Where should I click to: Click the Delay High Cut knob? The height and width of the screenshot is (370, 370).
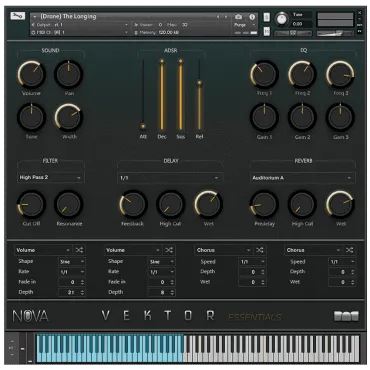pos(170,204)
